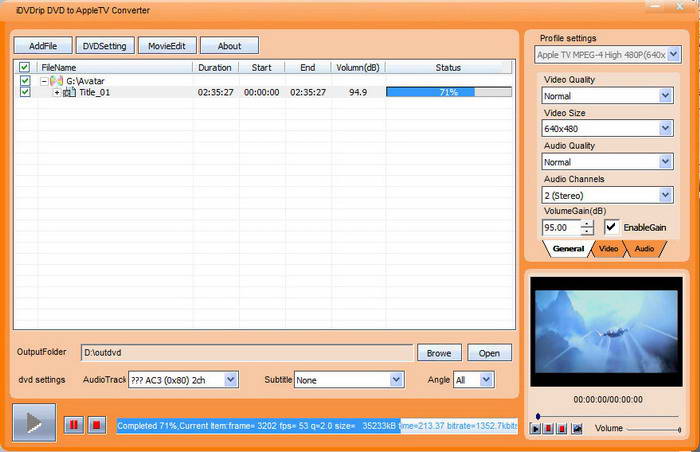This screenshot has height=452, width=700.
Task: Click the G:\Avatar DVD disc icon
Action: point(56,81)
